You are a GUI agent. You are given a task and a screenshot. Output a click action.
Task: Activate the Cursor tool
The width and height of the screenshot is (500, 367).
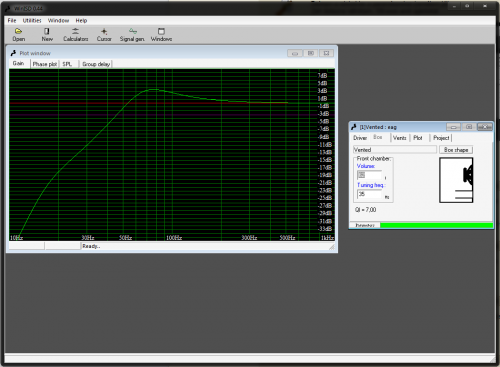coord(104,35)
